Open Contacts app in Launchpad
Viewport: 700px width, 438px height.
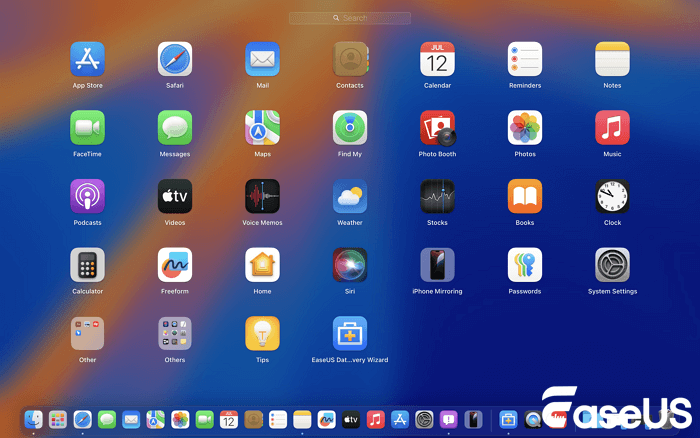pos(350,59)
